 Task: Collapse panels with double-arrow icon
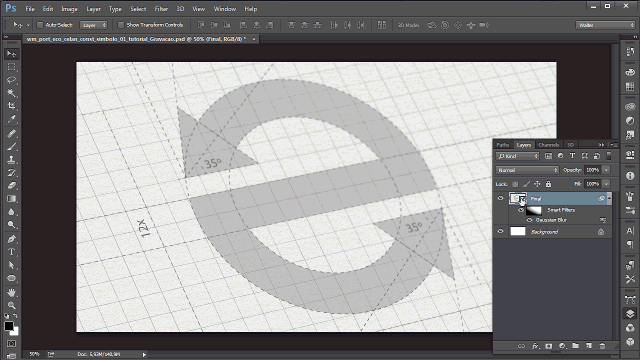(601, 144)
